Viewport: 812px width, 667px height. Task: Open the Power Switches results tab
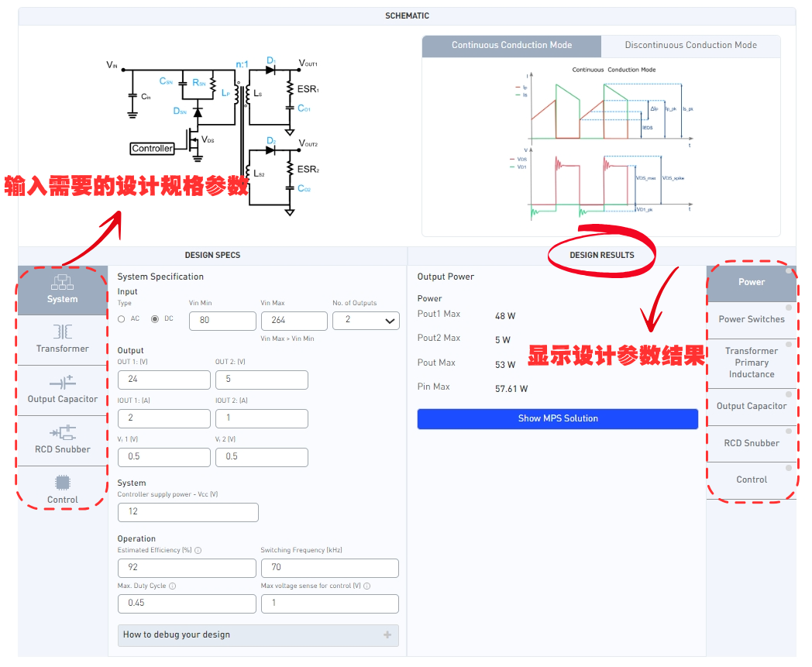[752, 319]
